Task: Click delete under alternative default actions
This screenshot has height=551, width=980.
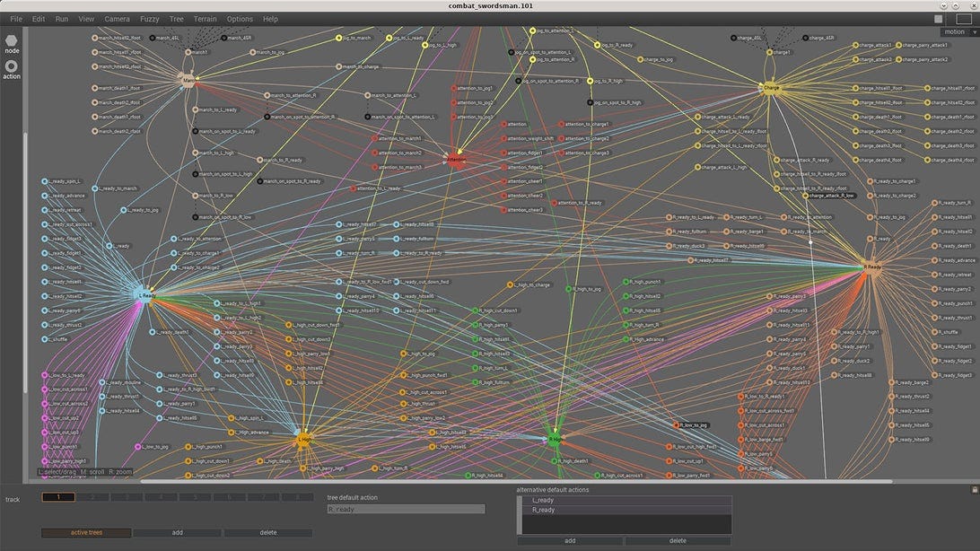Action: pos(678,541)
